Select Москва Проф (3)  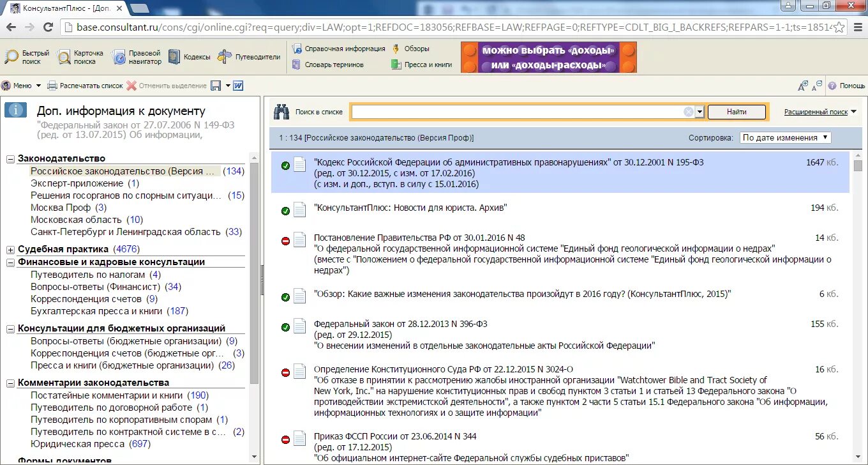[68, 208]
